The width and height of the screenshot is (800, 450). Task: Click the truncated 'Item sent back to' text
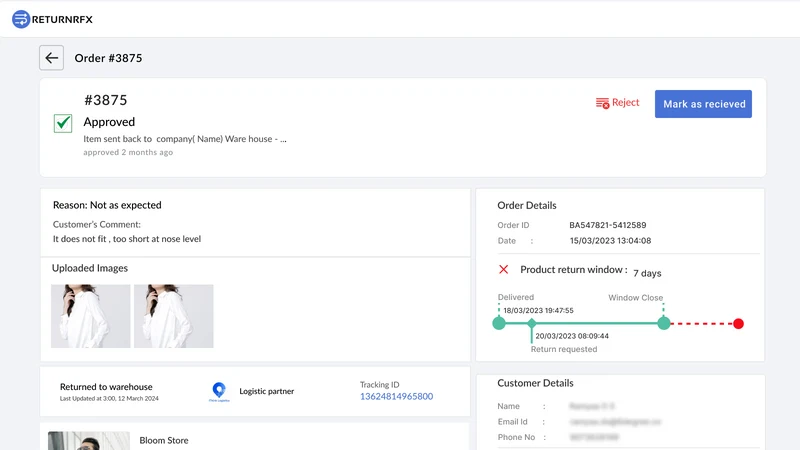point(185,139)
